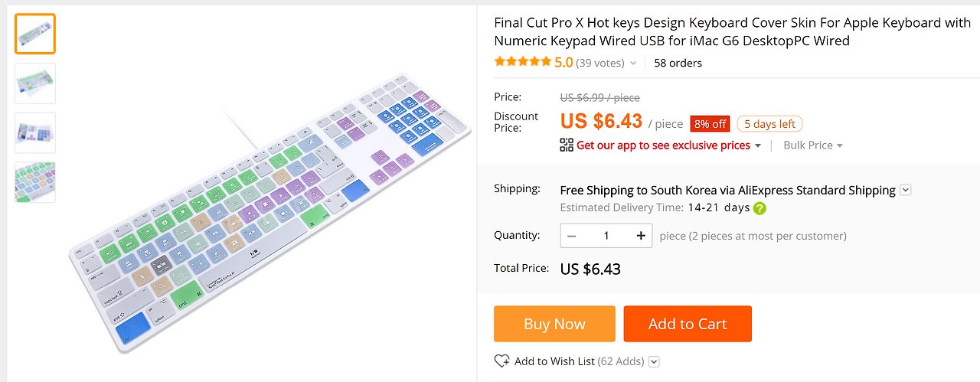Viewport: 980px width, 382px height.
Task: Click the five-star rating icons
Action: click(522, 63)
